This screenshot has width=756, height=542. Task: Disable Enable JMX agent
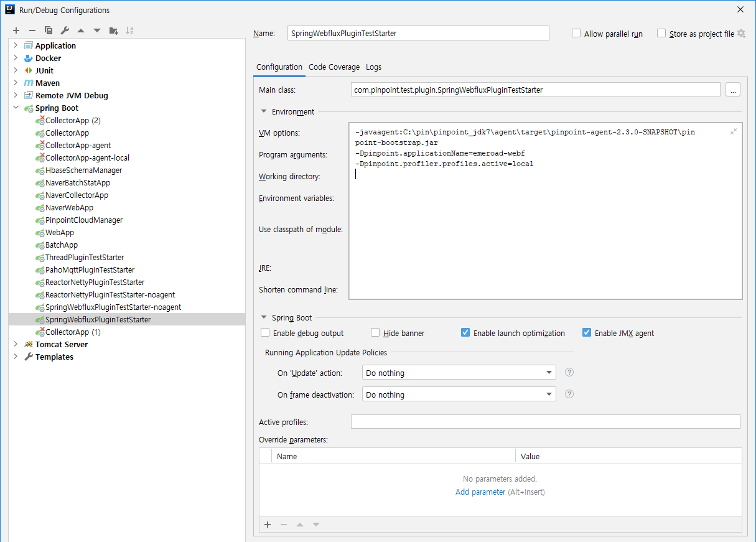[x=586, y=332]
